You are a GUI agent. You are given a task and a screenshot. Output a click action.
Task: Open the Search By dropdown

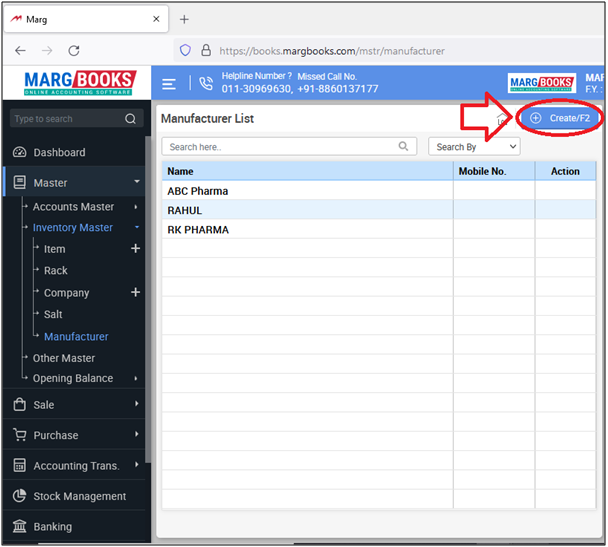tap(474, 147)
